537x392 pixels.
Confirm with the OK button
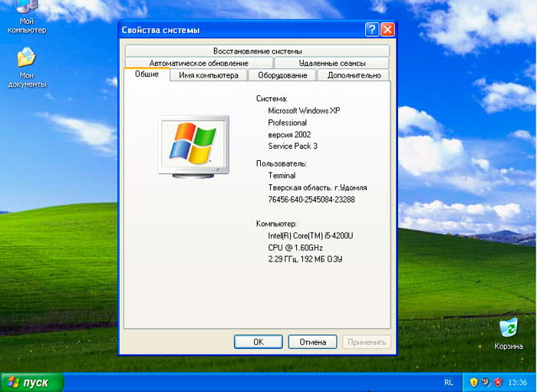(x=259, y=341)
